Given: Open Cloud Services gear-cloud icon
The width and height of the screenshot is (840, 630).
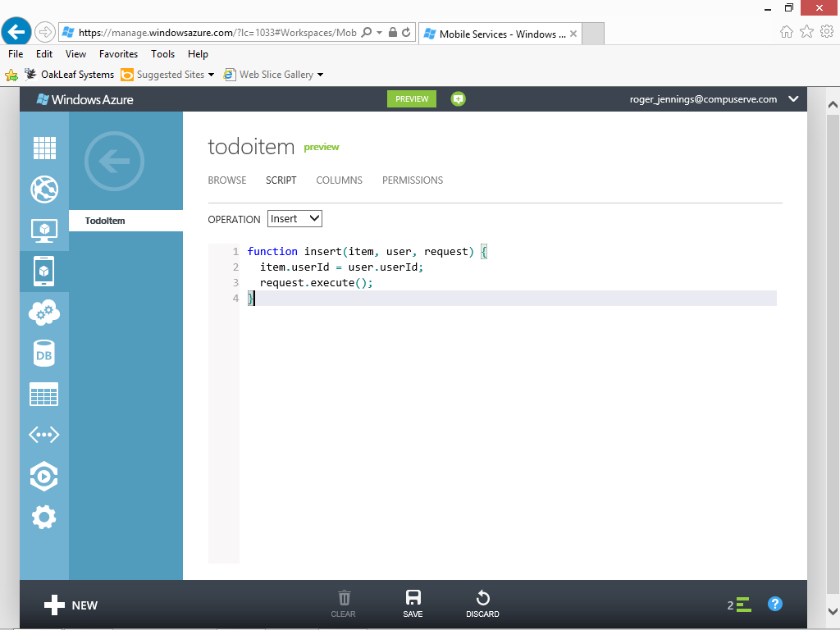Looking at the screenshot, I should tap(44, 313).
